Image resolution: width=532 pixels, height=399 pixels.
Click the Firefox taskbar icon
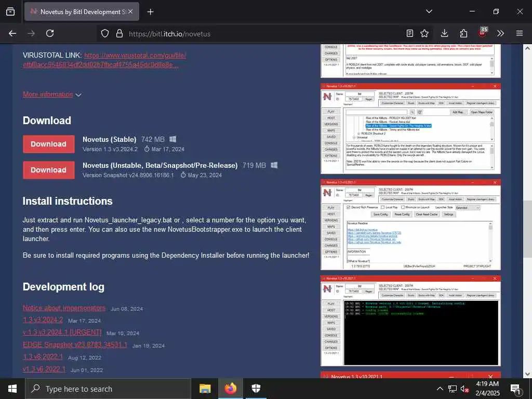(230, 389)
